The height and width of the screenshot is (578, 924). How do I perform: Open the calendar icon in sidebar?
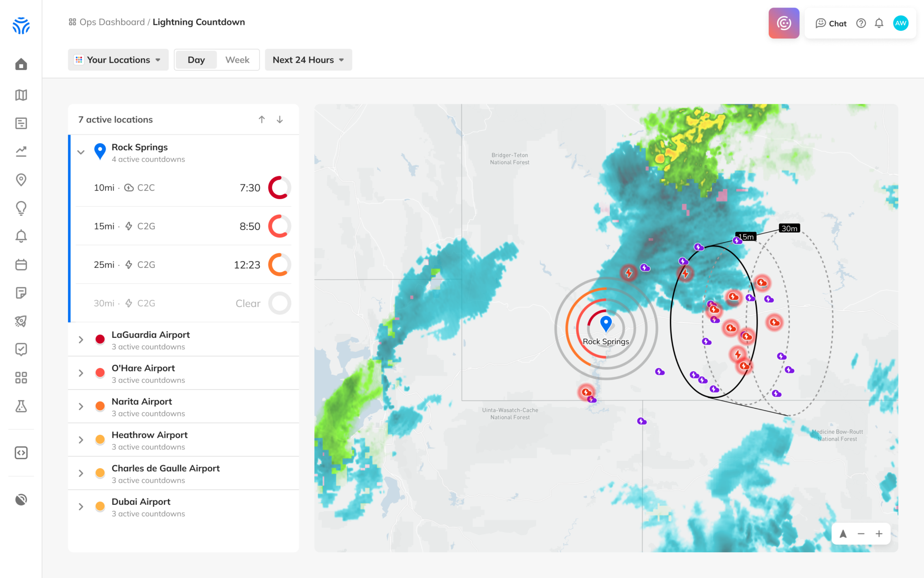pos(21,265)
